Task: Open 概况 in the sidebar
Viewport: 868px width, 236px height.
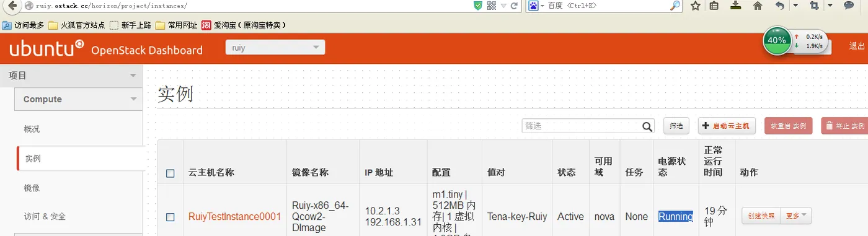Action: pyautogui.click(x=32, y=129)
